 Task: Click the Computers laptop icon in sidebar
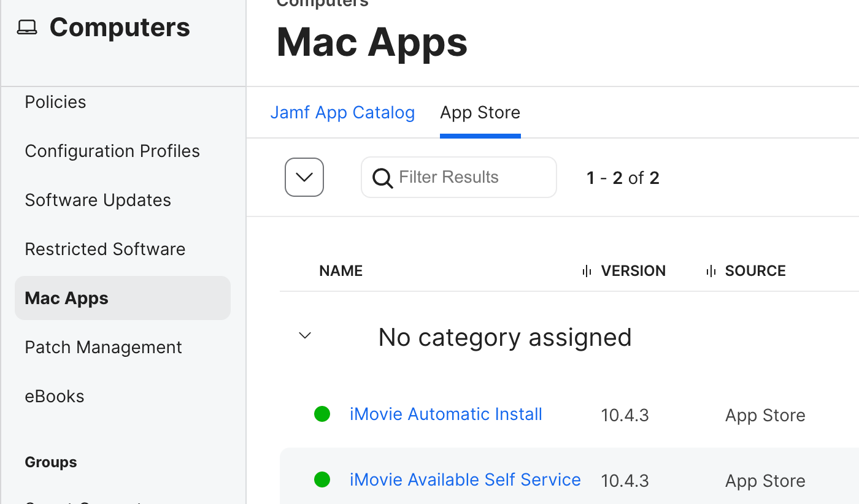click(x=27, y=28)
